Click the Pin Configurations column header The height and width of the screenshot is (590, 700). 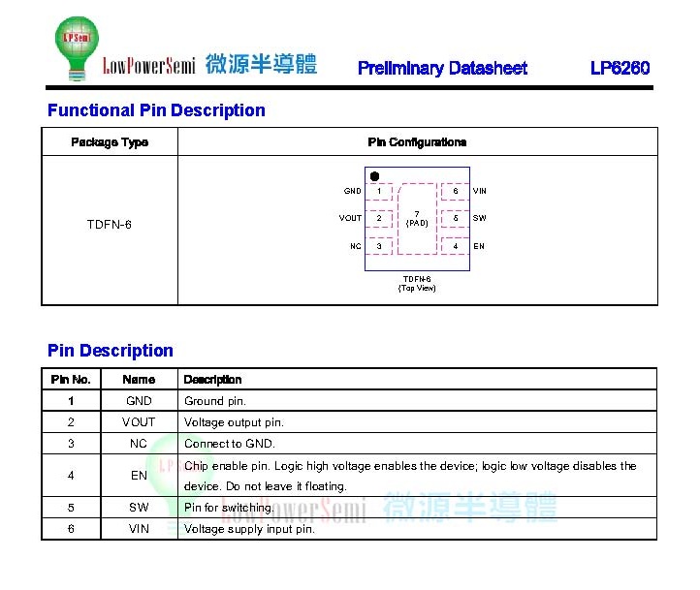[417, 142]
